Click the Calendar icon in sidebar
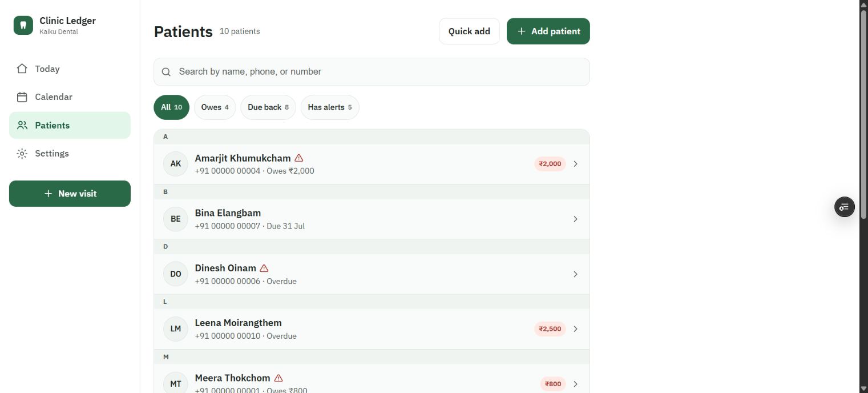 tap(22, 97)
